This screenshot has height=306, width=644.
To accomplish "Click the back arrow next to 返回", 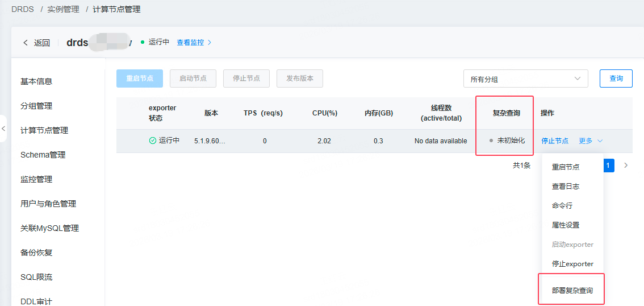I will pyautogui.click(x=26, y=43).
